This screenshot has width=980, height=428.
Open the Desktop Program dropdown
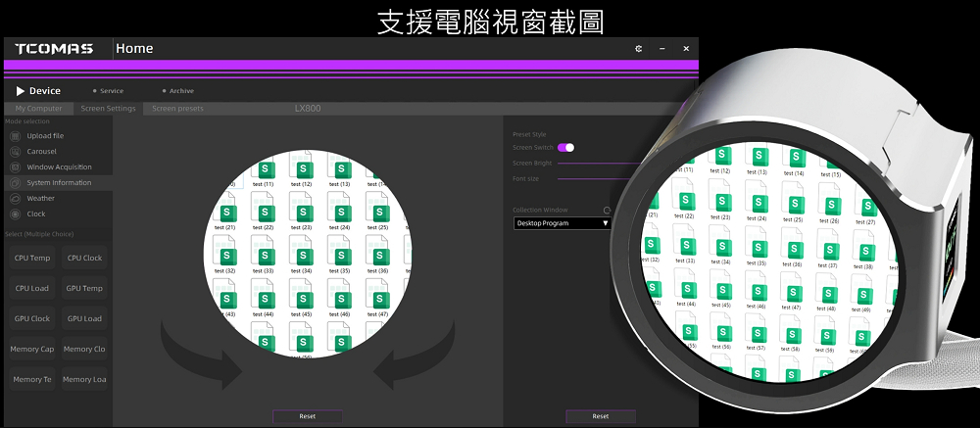pyautogui.click(x=563, y=223)
